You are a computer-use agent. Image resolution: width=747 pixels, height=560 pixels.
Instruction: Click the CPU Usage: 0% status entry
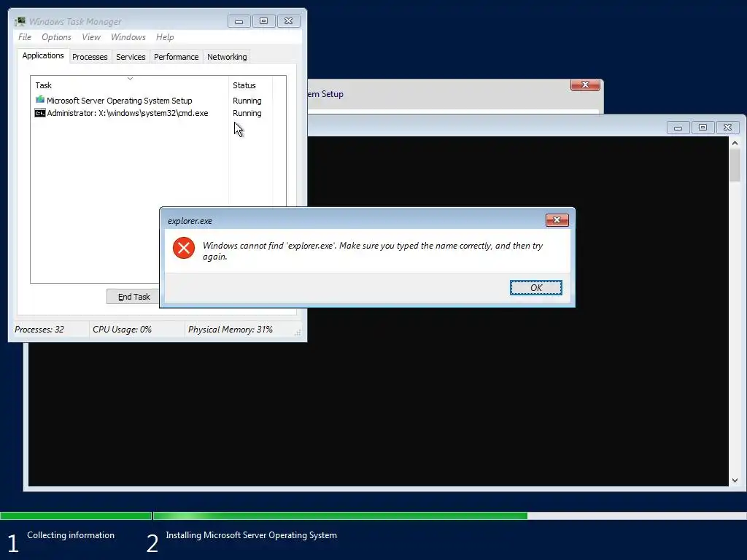pos(122,330)
